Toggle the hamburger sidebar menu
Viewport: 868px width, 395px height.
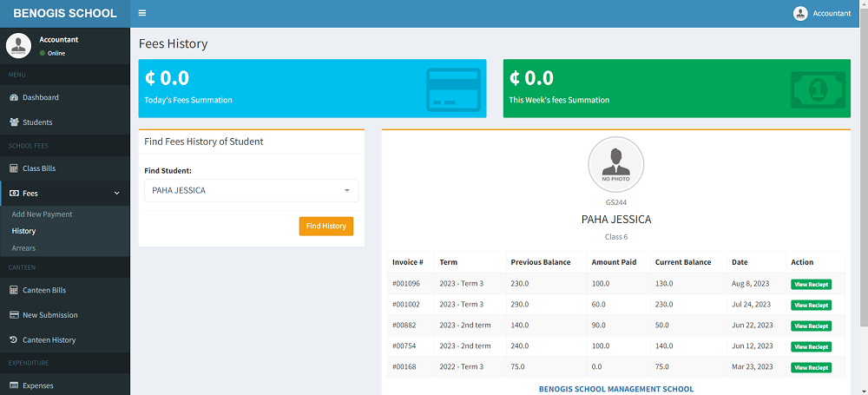[x=142, y=13]
